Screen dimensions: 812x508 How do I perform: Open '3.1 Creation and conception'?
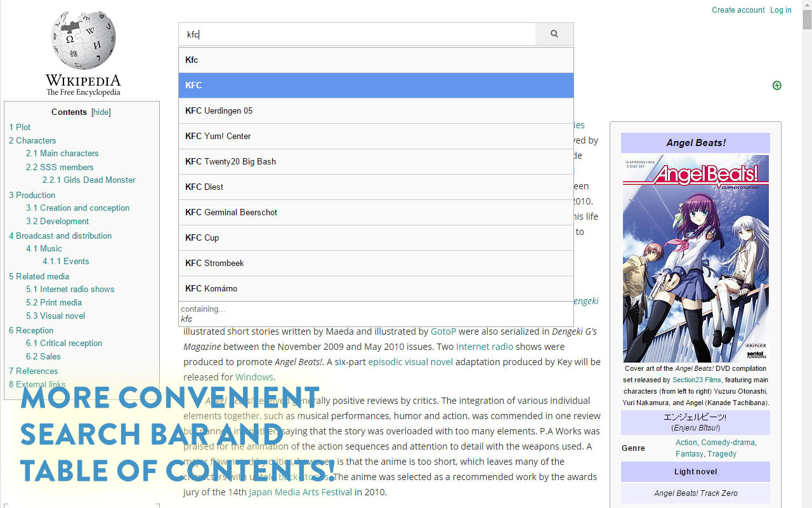click(x=77, y=208)
